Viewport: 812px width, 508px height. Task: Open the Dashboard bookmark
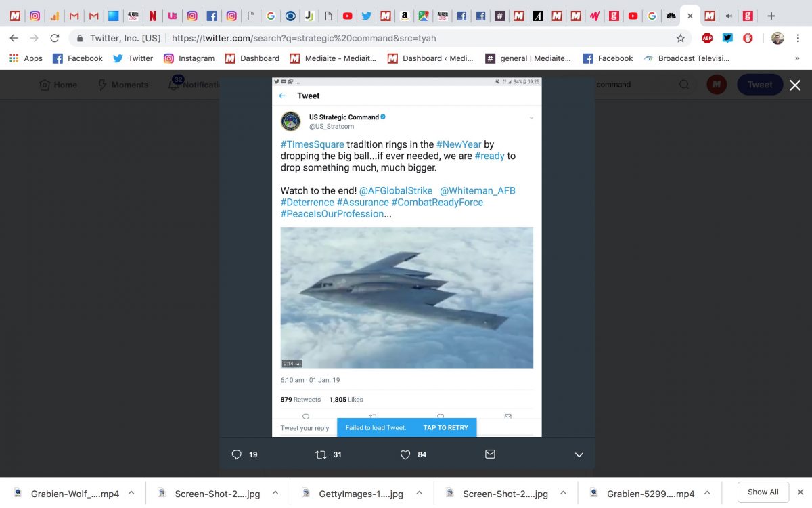click(x=252, y=58)
